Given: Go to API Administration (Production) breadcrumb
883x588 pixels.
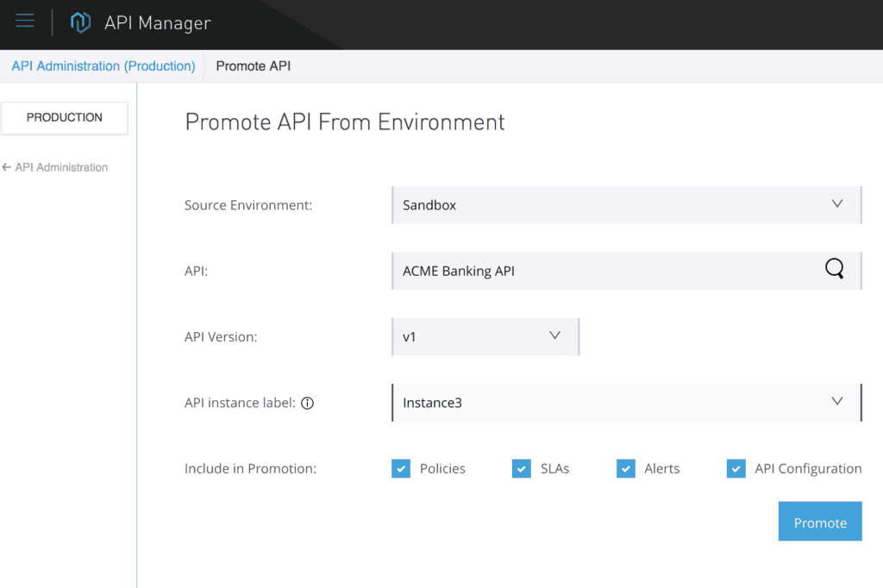Looking at the screenshot, I should (102, 66).
